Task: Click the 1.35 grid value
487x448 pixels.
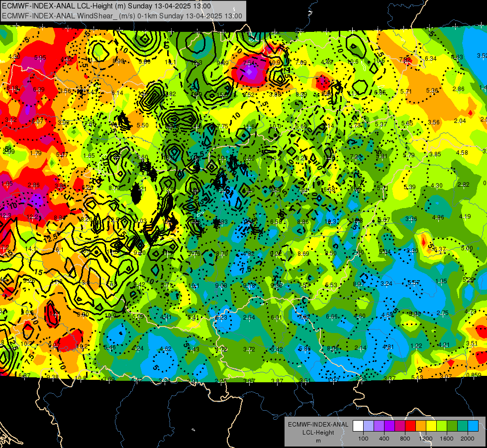Action: [441, 281]
